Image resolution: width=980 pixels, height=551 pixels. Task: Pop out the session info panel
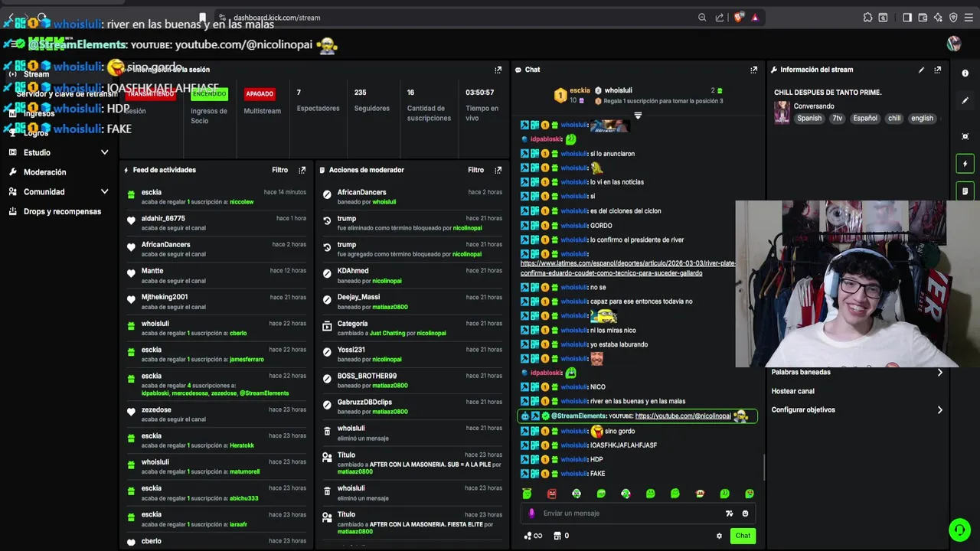(498, 70)
